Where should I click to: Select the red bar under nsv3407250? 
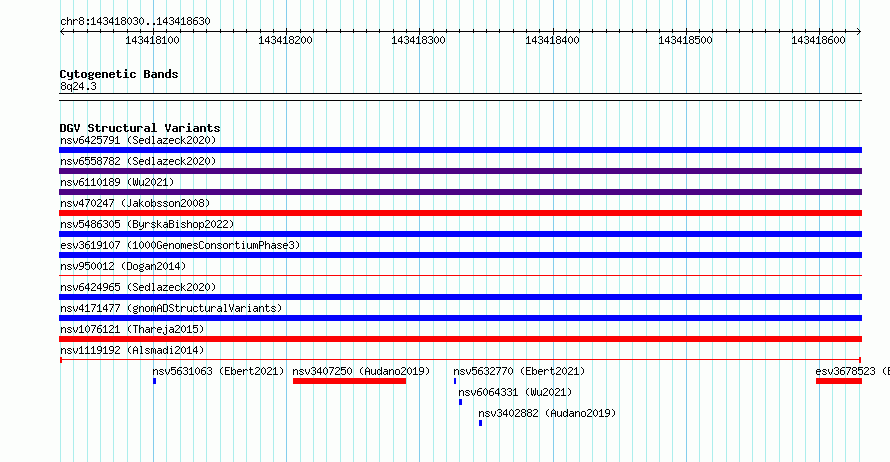pos(349,381)
